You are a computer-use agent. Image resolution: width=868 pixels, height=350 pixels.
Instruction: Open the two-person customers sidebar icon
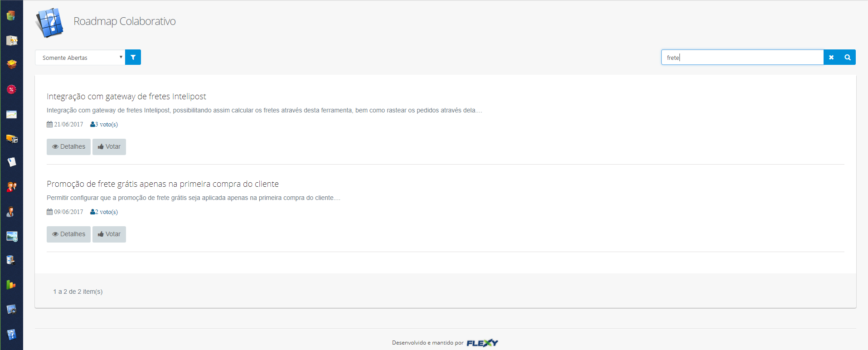pos(11,186)
